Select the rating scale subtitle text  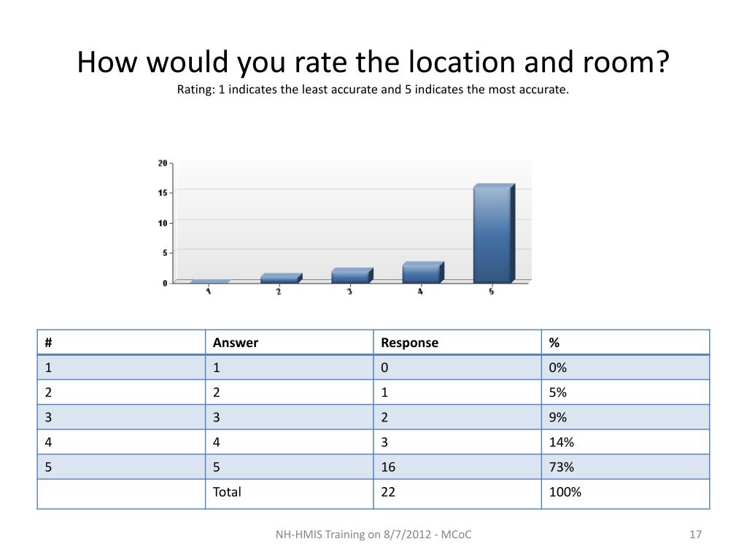373,90
